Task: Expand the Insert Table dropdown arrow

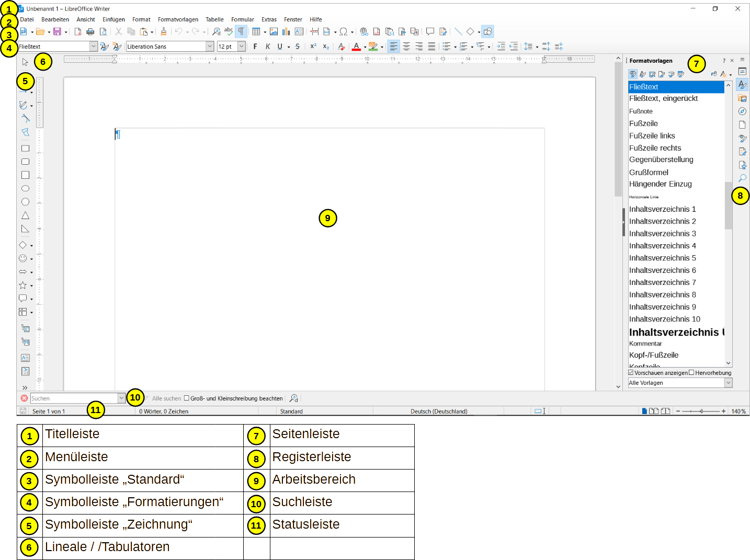Action: pyautogui.click(x=265, y=32)
